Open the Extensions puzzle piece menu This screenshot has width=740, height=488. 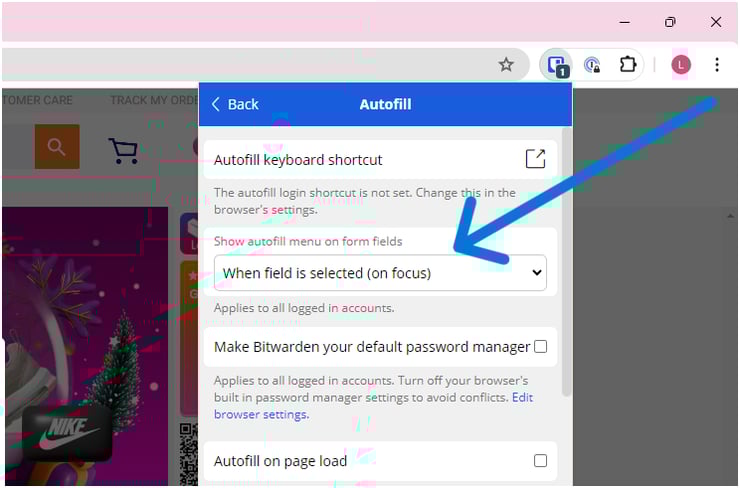point(628,65)
